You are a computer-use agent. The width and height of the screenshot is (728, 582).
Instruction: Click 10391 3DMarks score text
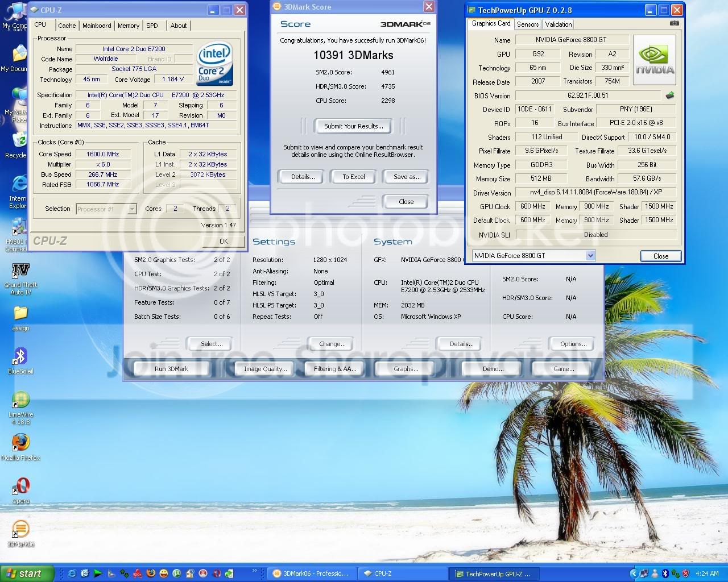[x=353, y=55]
